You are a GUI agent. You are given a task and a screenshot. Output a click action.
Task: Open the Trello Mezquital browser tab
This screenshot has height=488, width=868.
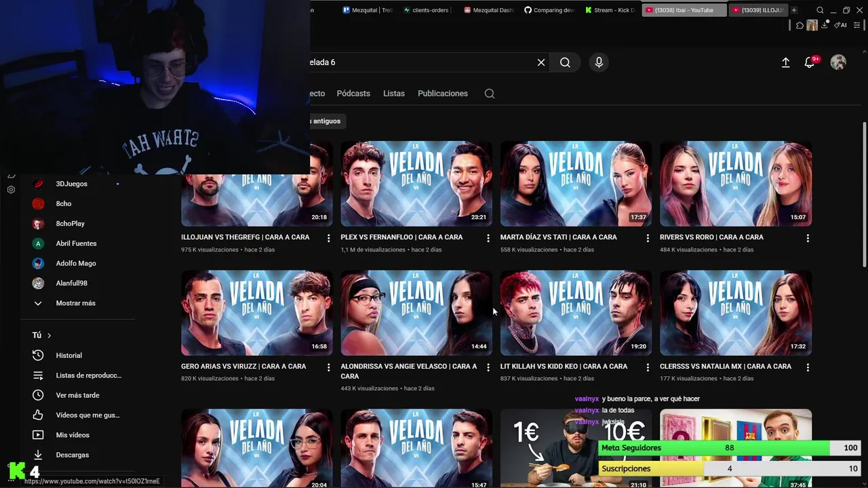pyautogui.click(x=367, y=10)
